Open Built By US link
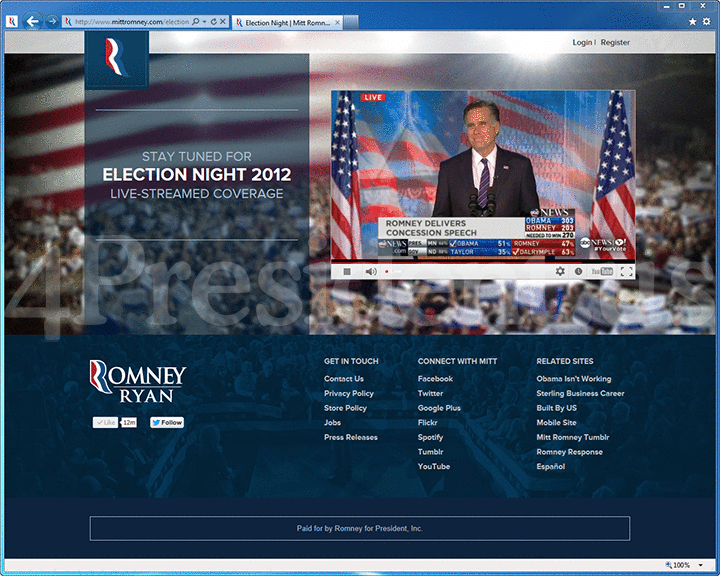The width and height of the screenshot is (720, 576). (557, 408)
